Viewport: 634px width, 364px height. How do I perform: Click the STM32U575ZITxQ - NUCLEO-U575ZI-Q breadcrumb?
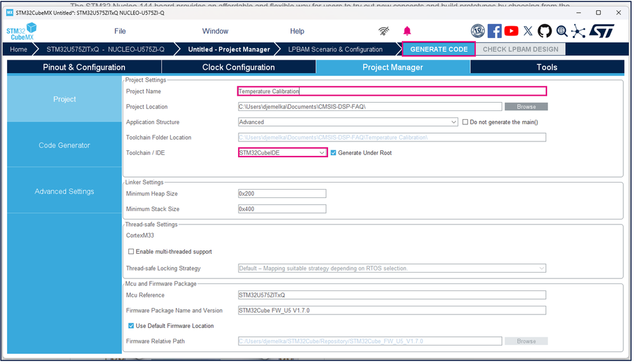pos(105,49)
